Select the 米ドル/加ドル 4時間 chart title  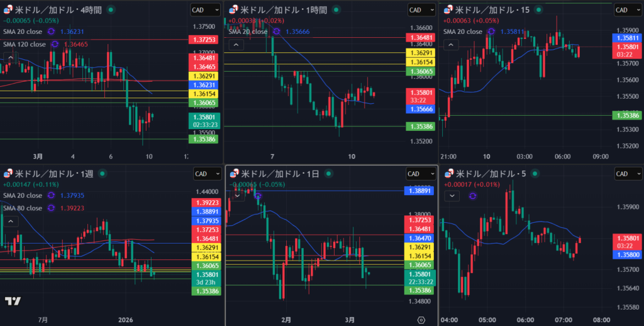(55, 10)
